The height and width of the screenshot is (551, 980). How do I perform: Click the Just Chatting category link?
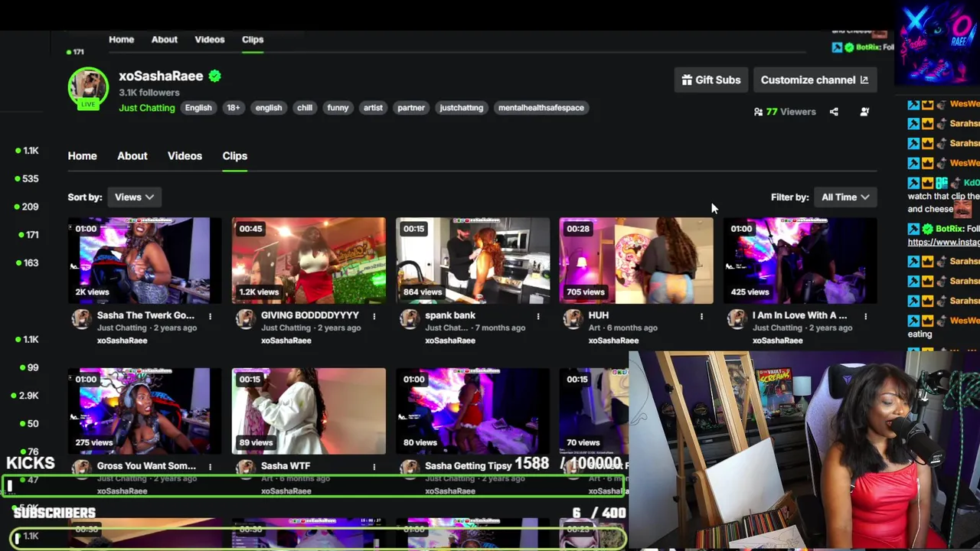146,108
